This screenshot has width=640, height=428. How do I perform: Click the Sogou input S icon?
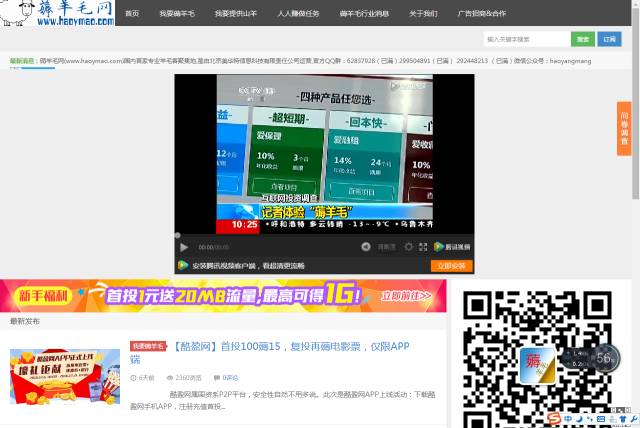click(x=554, y=419)
